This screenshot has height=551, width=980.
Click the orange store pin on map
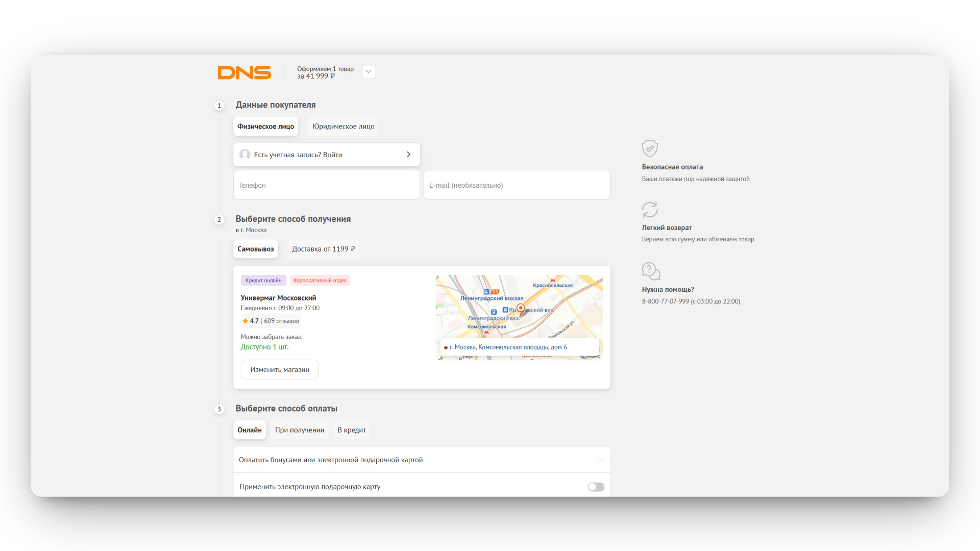coord(520,309)
